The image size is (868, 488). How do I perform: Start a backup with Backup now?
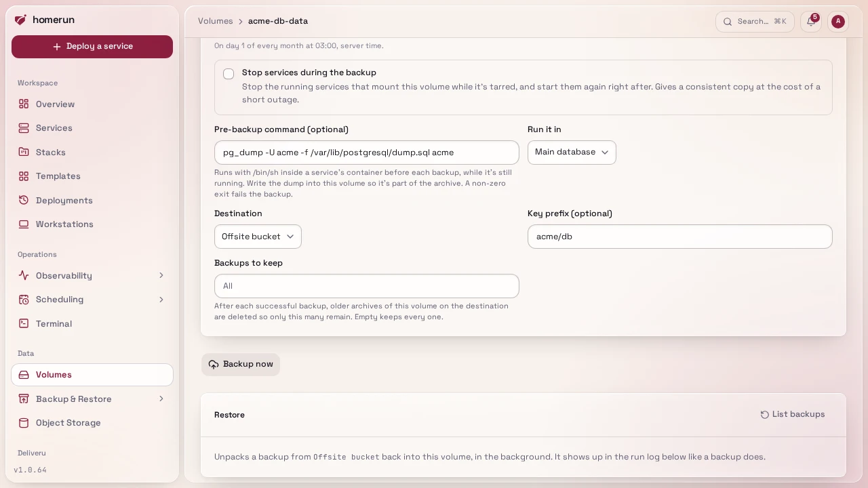241,365
